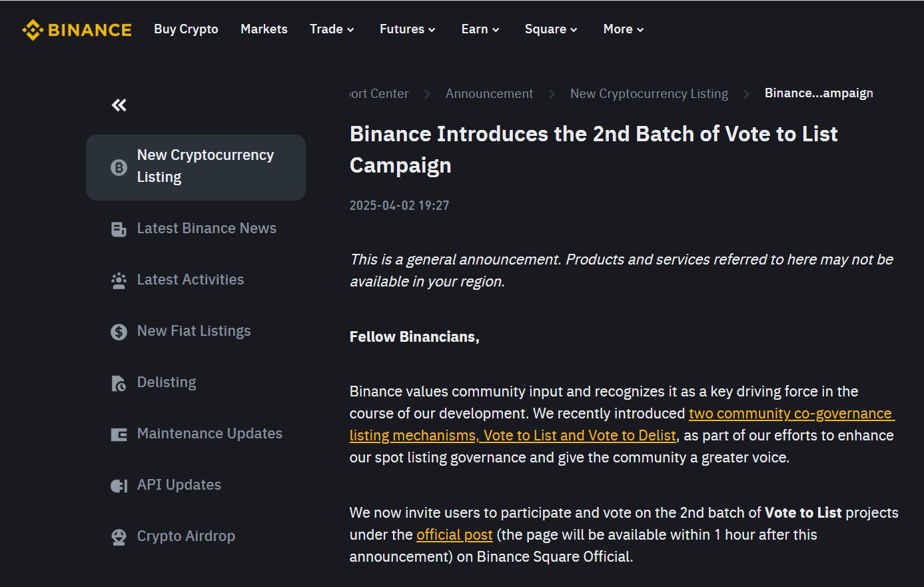Click the Latest Activities people icon
The image size is (924, 587).
(x=119, y=281)
